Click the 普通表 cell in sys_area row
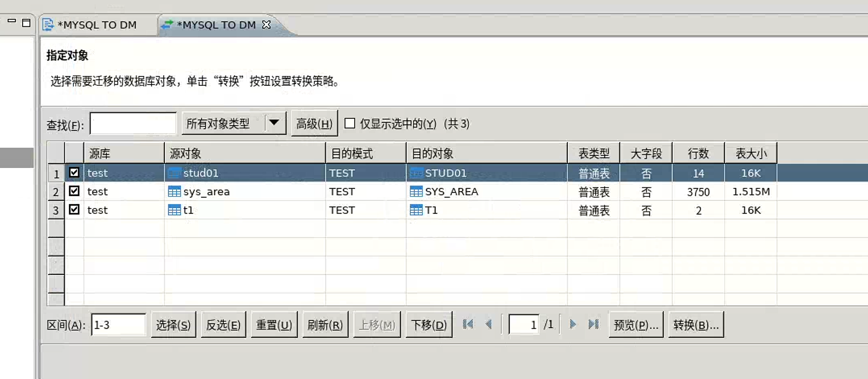Viewport: 868px width, 379px height. pyautogui.click(x=594, y=192)
